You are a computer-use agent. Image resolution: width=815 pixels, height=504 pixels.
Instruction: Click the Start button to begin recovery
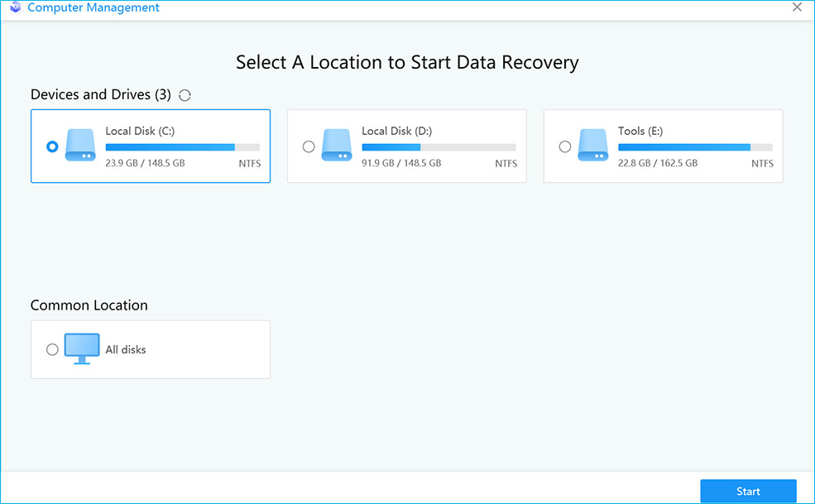(x=748, y=490)
